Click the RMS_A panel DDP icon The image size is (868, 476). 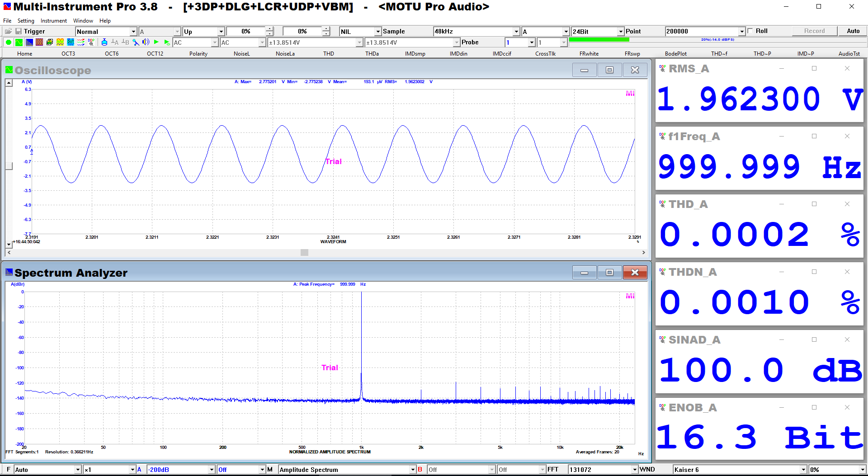(662, 68)
